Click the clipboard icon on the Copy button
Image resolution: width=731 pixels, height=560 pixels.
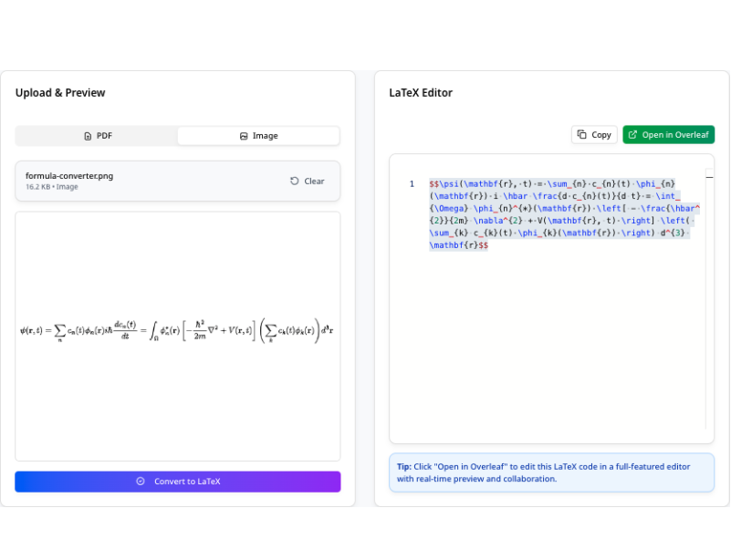click(582, 135)
